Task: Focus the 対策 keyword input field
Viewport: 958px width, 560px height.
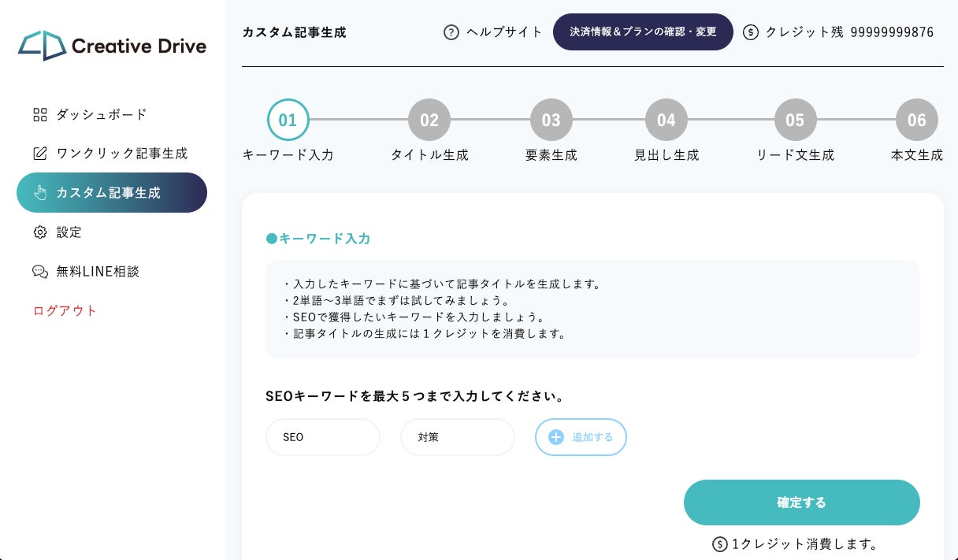Action: tap(458, 437)
